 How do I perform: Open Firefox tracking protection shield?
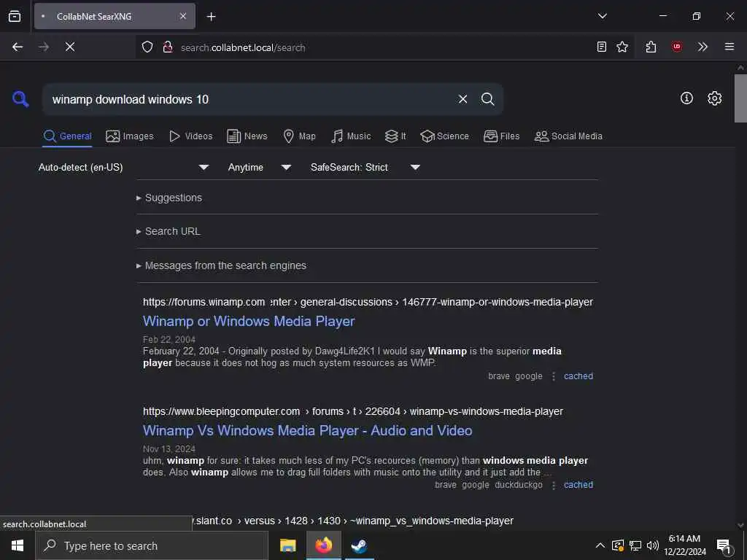click(147, 47)
